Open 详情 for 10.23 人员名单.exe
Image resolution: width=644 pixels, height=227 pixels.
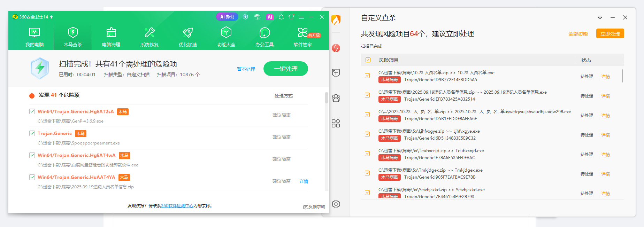coord(606,77)
